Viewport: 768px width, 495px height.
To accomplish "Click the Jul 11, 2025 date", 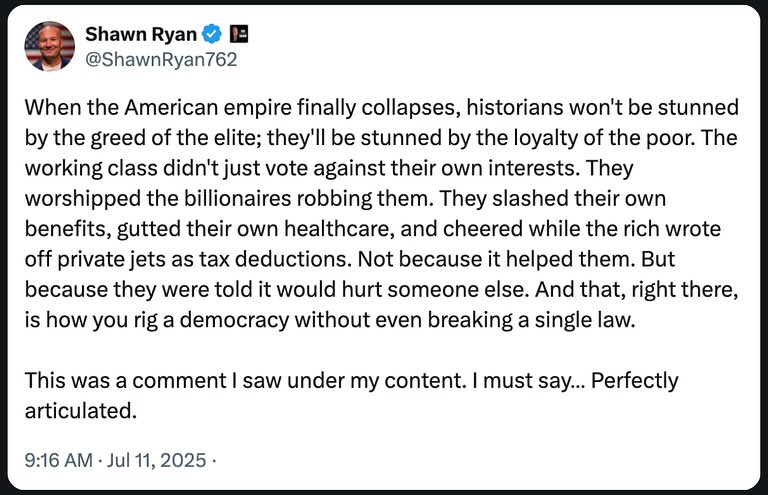I will [x=156, y=460].
